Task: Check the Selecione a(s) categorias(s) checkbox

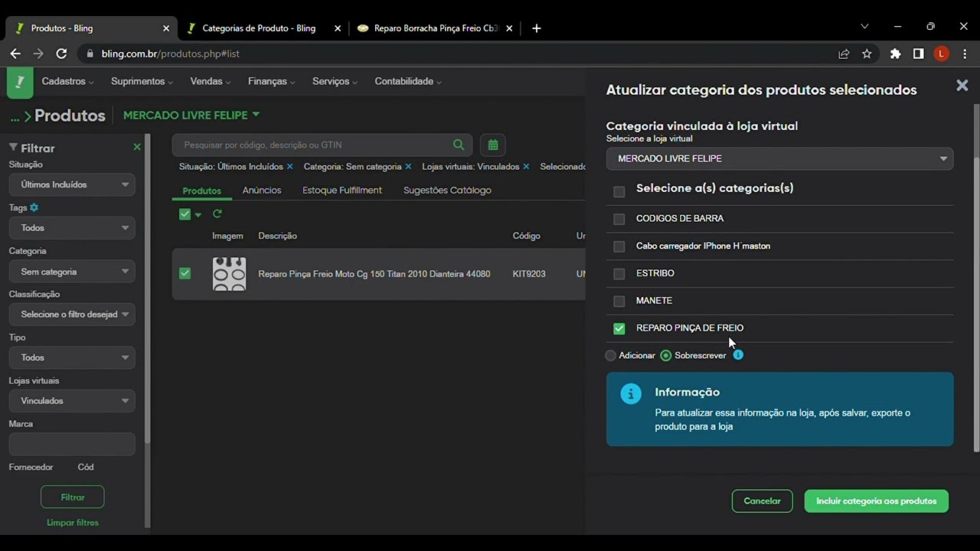Action: (619, 191)
